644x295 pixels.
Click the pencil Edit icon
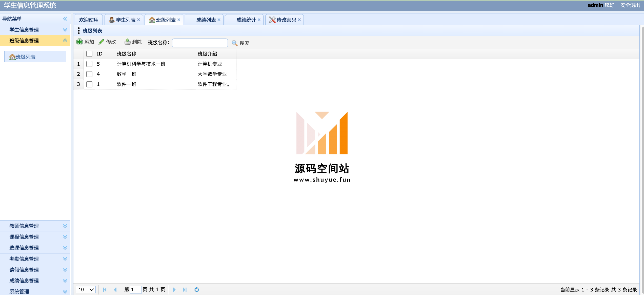coord(102,42)
